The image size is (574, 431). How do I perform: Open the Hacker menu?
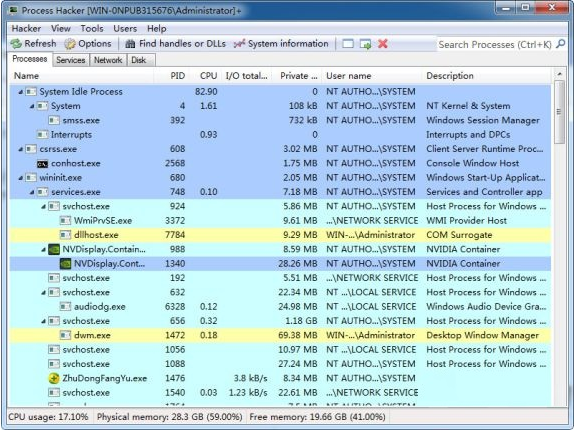(26, 29)
